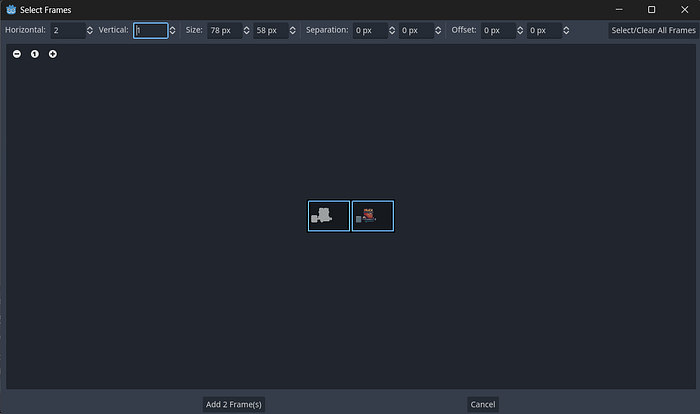Click the Horizontal stepper arrows
The height and width of the screenshot is (414, 700).
tap(90, 30)
